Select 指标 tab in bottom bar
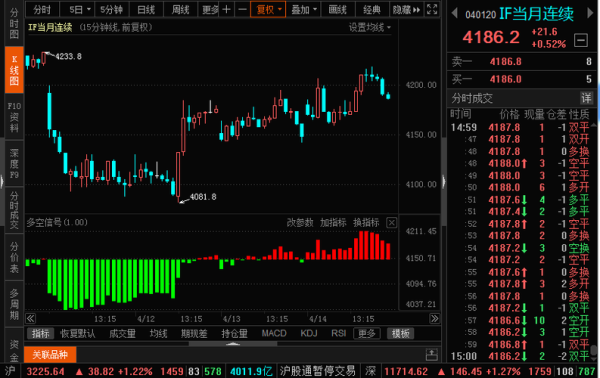This screenshot has width=600, height=378. (x=40, y=333)
